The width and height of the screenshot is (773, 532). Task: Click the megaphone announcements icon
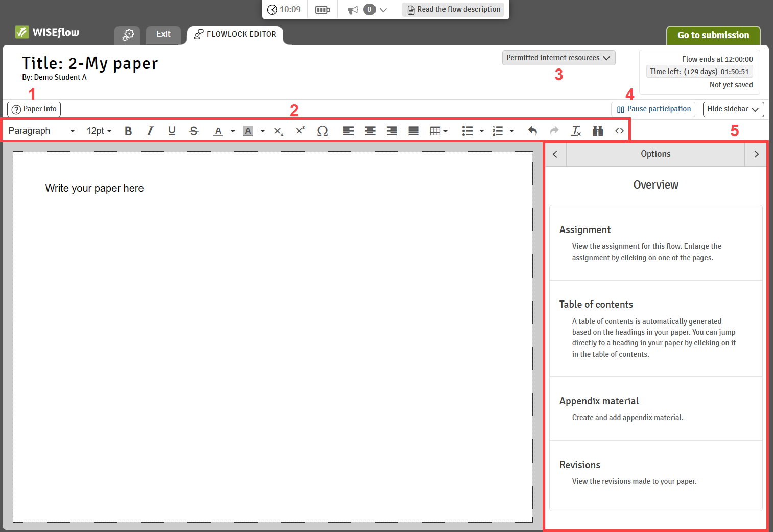coord(353,10)
